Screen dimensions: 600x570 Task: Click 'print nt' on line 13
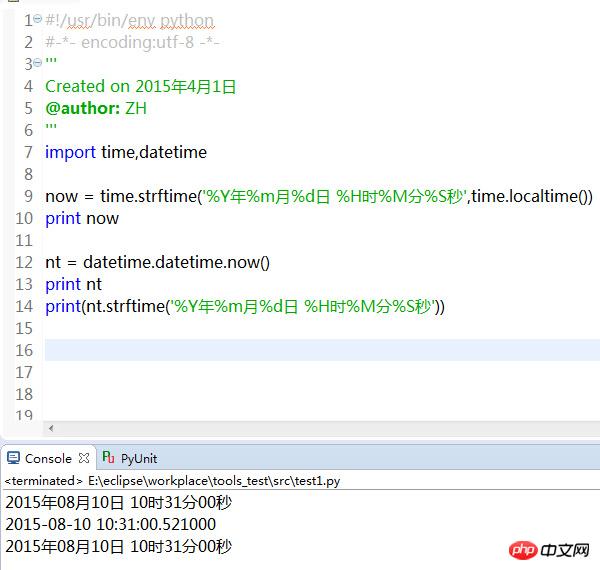click(73, 284)
